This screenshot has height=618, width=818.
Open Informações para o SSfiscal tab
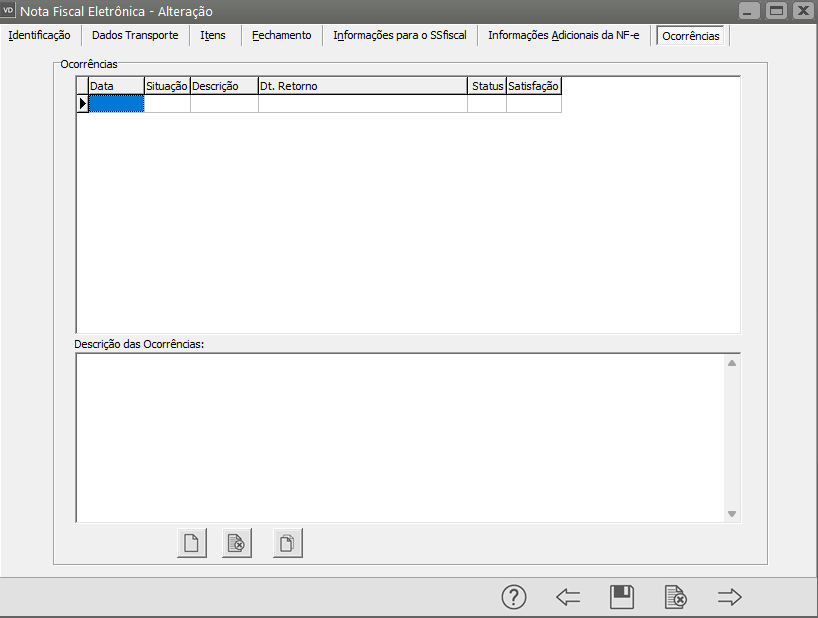(x=399, y=35)
